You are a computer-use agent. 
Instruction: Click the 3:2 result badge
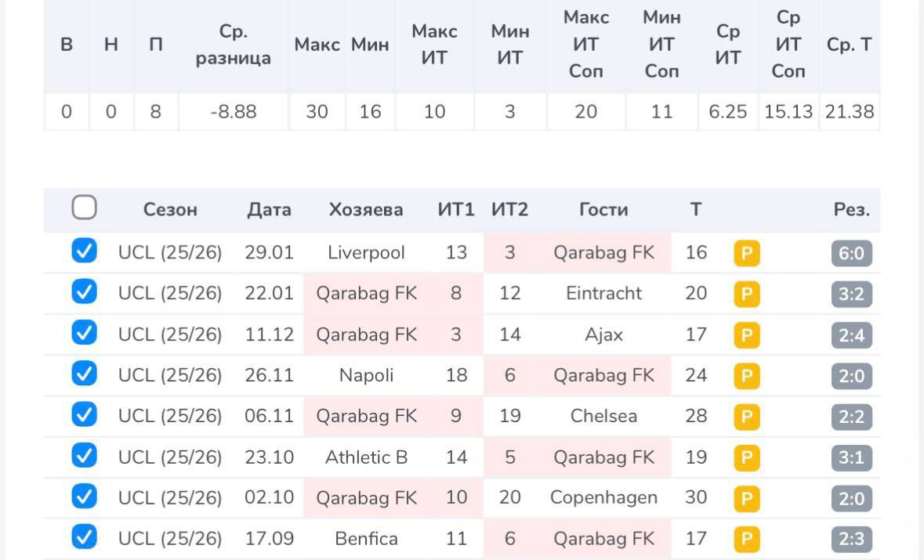pos(851,294)
